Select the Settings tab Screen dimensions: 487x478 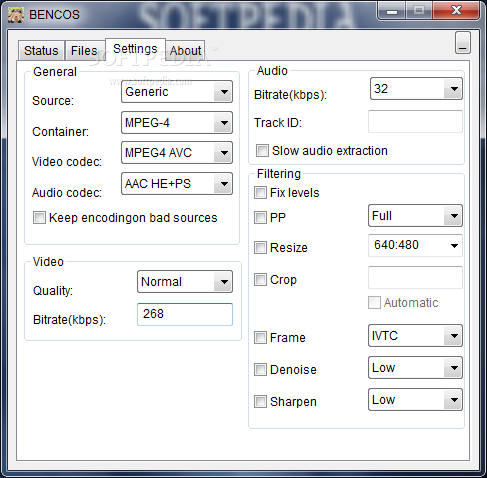[x=135, y=49]
